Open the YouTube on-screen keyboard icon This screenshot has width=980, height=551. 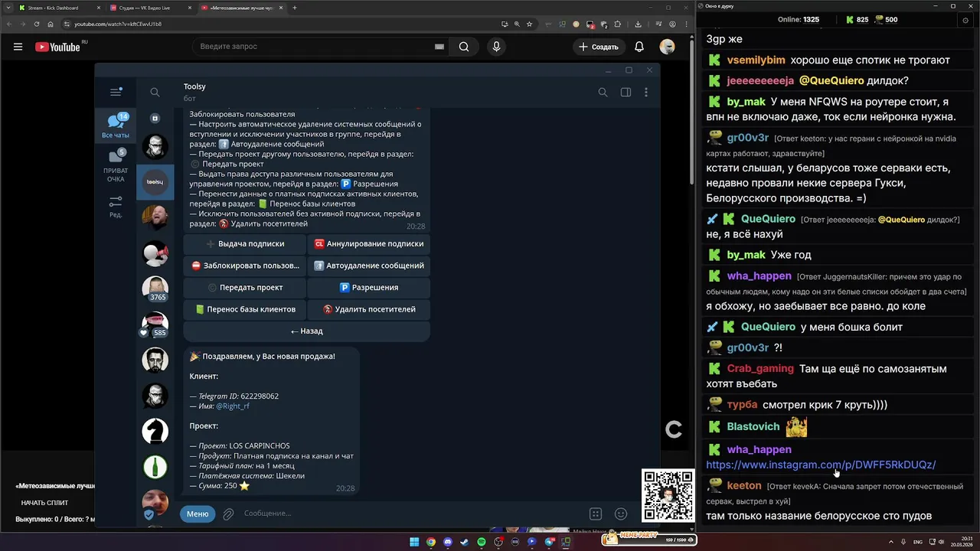[x=439, y=47]
